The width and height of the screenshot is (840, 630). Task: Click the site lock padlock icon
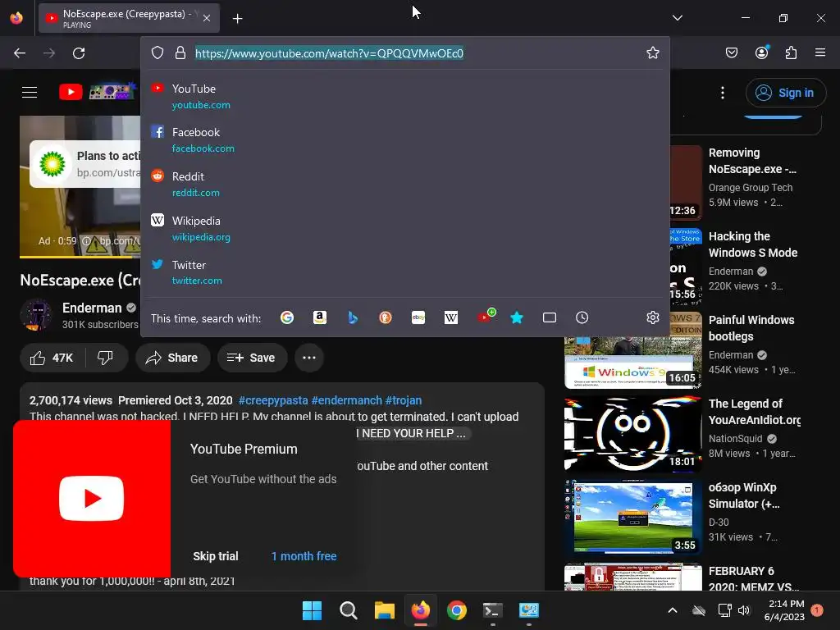tap(180, 52)
